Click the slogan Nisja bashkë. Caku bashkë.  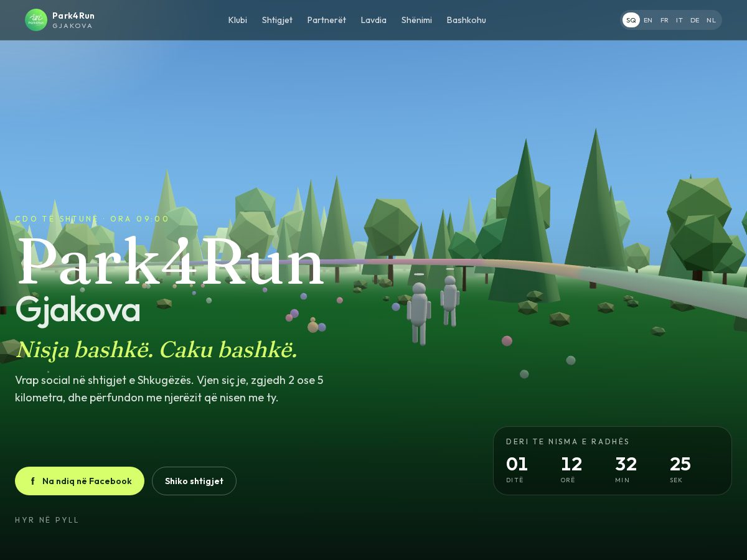[x=157, y=350]
